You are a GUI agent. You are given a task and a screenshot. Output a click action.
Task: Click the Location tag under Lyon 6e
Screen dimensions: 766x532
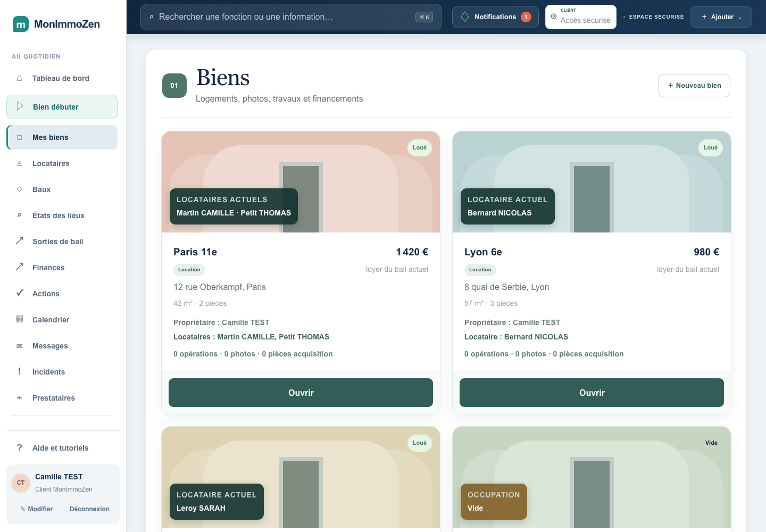[480, 270]
